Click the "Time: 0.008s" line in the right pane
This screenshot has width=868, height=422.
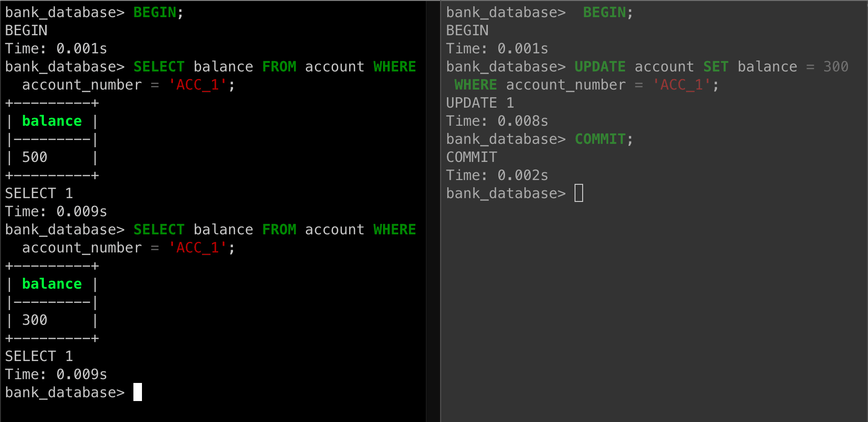(x=497, y=121)
